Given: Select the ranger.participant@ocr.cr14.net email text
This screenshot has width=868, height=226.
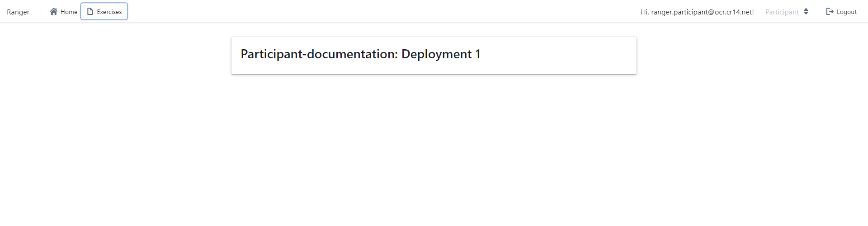Looking at the screenshot, I should coord(702,12).
